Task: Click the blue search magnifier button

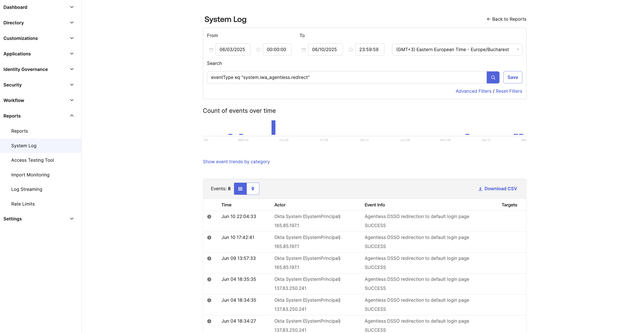Action: click(493, 77)
